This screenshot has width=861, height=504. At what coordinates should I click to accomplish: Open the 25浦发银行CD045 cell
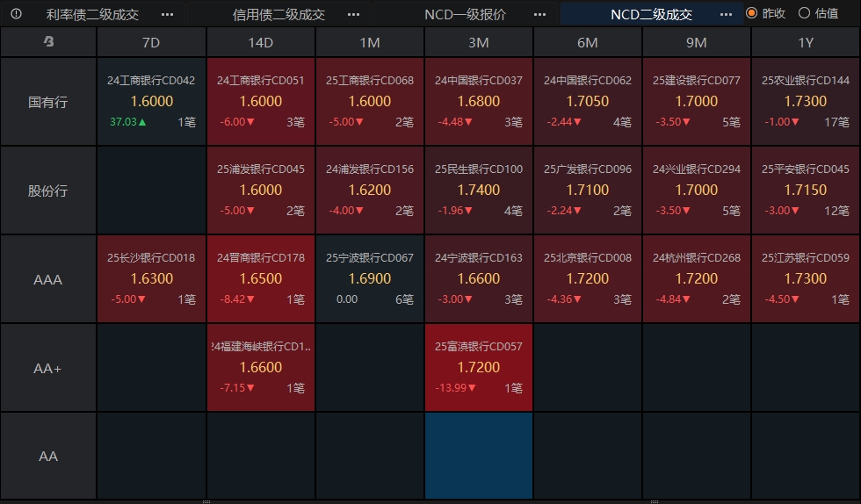(x=260, y=191)
